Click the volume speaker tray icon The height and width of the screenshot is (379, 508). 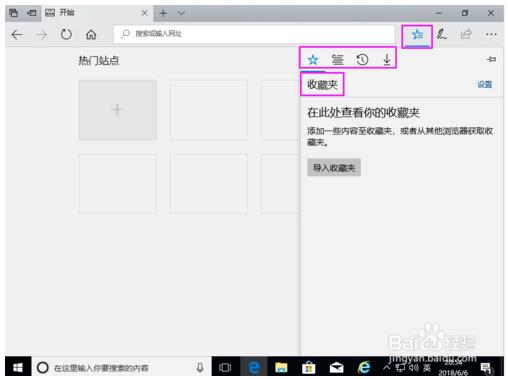point(413,368)
